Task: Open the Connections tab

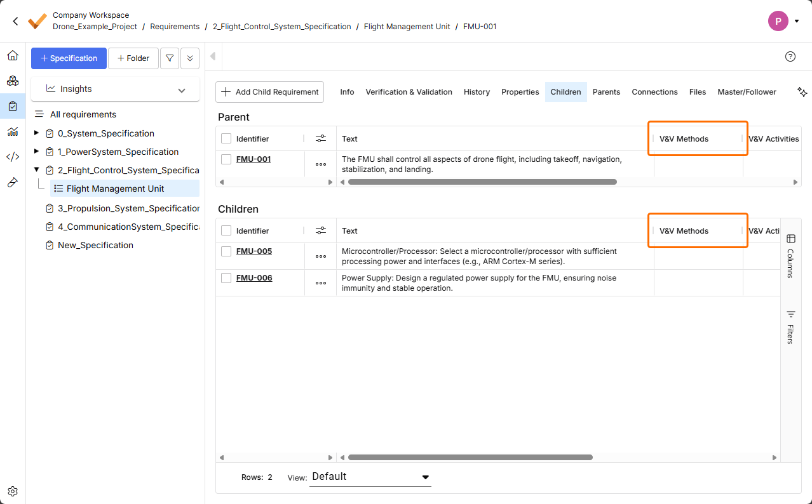Action: pos(654,92)
